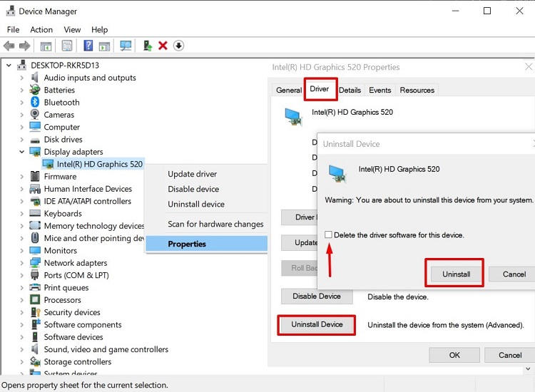
Task: Expand the Audio inputs and outputs node
Action: (x=22, y=78)
